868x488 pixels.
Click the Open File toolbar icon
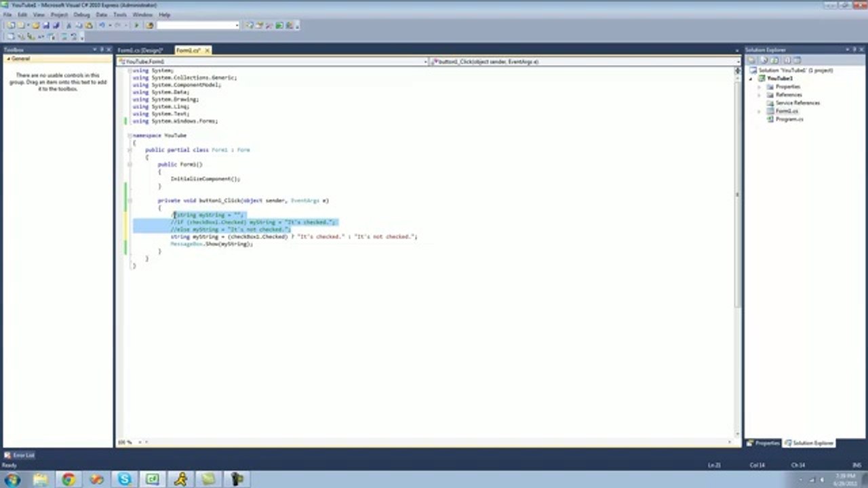36,25
